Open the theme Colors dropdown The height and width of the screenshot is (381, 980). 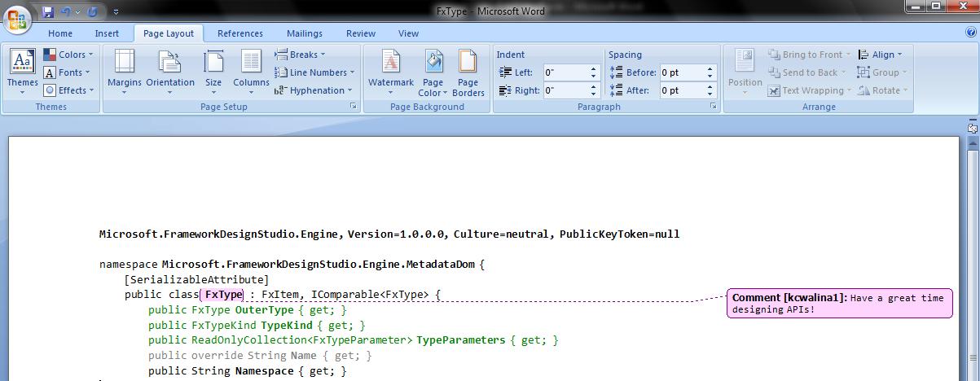point(68,55)
